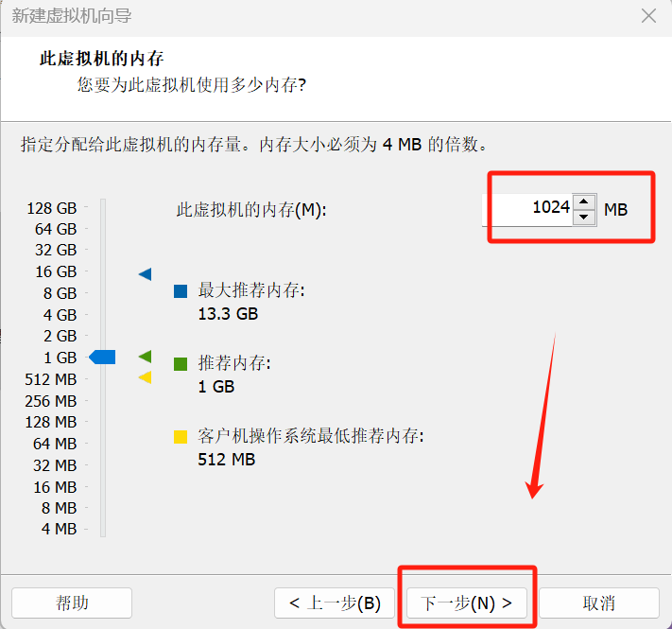Decrease memory with the spinner down arrow

pyautogui.click(x=584, y=217)
